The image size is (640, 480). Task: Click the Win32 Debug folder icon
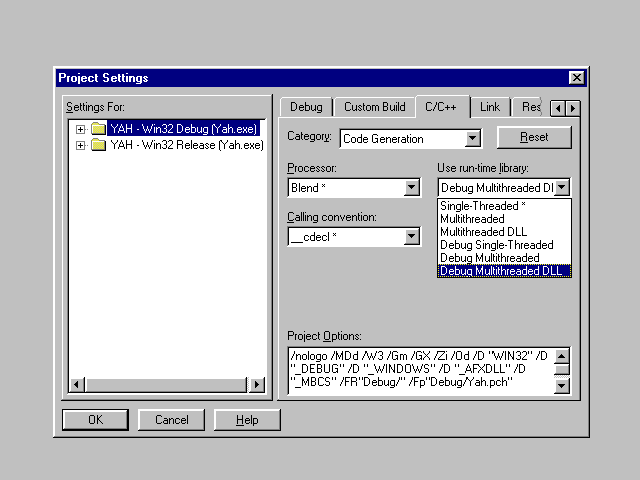pyautogui.click(x=98, y=129)
